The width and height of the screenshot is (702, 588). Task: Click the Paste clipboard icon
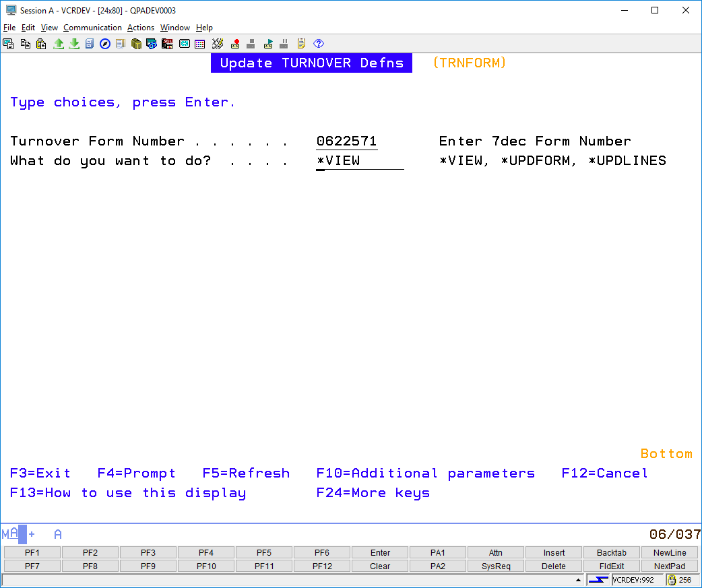click(41, 44)
